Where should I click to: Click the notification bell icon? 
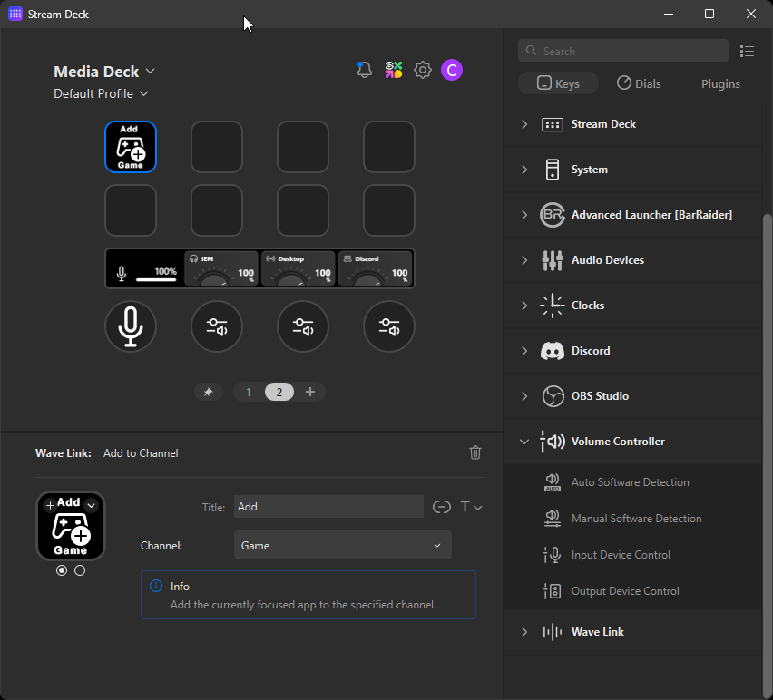click(365, 70)
